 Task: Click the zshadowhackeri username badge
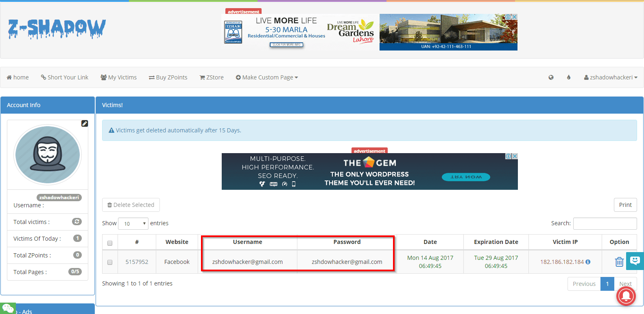pos(59,198)
